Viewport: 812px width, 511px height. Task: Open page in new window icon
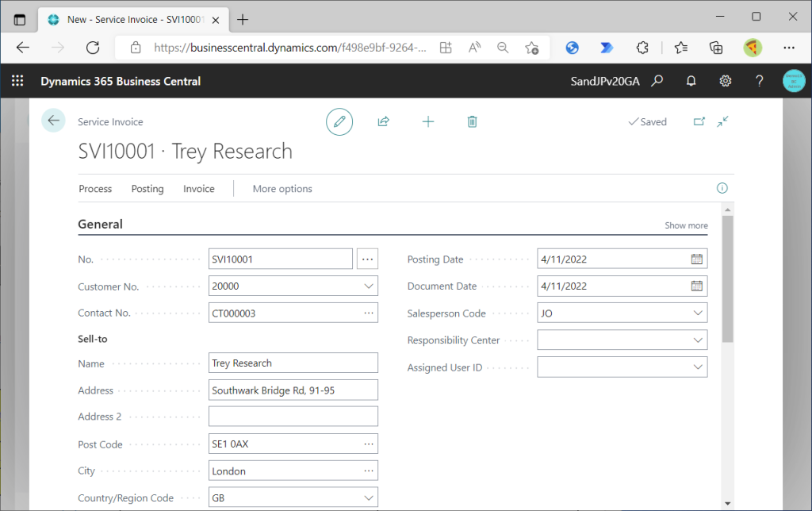click(699, 121)
